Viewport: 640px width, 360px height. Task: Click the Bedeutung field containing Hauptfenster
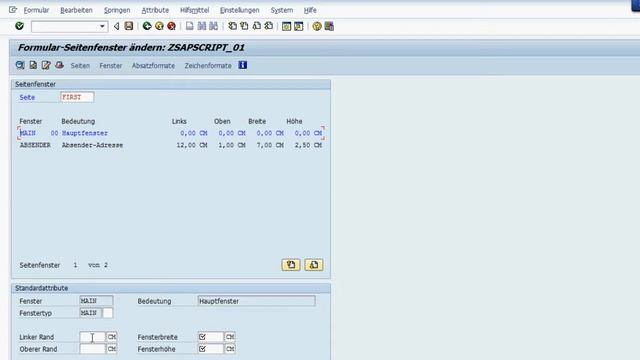pyautogui.click(x=256, y=301)
